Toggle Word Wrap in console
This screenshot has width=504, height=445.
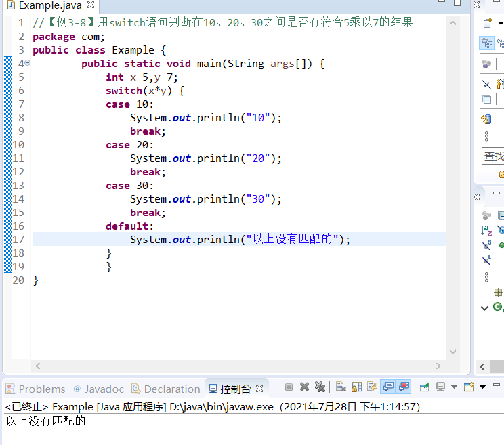pos(372,387)
